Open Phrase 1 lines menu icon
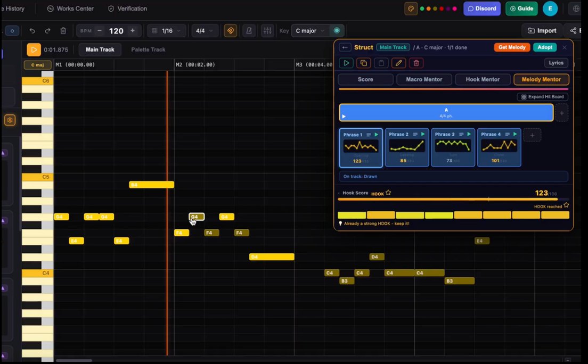 coord(369,135)
